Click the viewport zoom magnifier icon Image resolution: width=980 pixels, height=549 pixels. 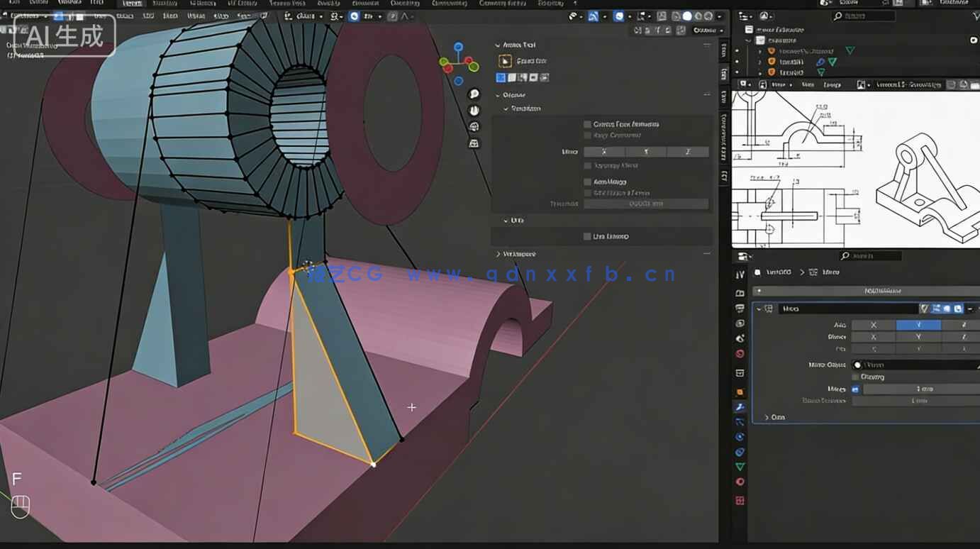473,94
